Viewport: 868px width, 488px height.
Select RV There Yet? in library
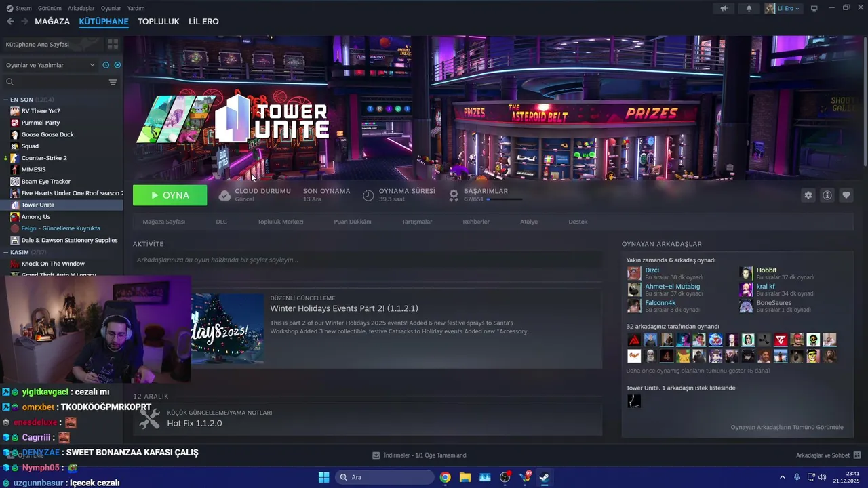[x=41, y=110]
